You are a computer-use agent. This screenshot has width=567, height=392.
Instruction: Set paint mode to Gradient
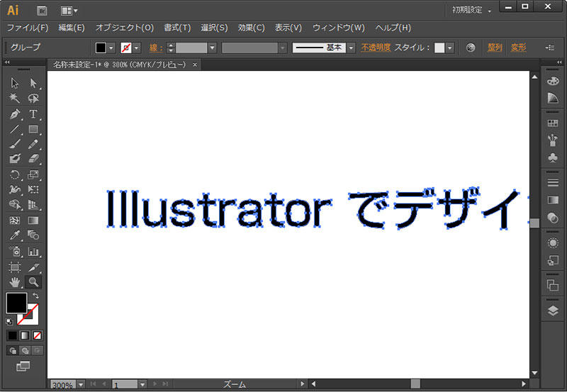point(25,335)
